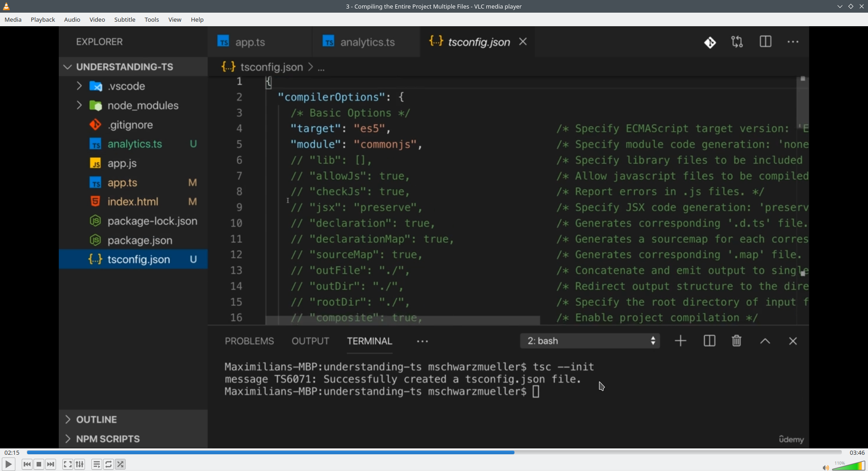Open package-lock.json in the explorer
This screenshot has width=868, height=471.
coord(133,221)
